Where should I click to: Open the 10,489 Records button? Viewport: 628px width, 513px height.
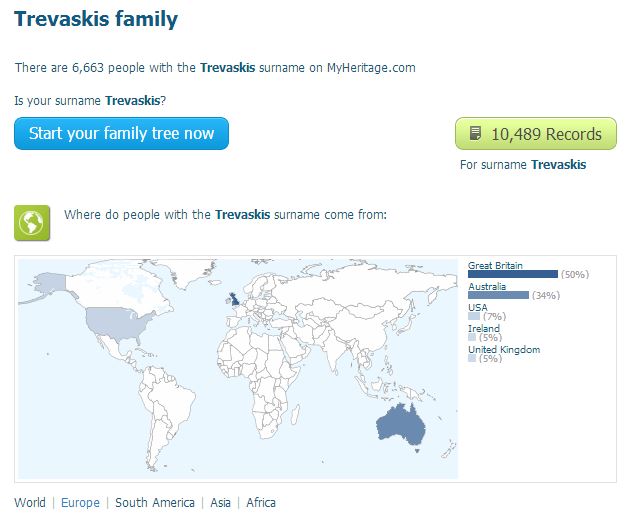click(x=536, y=133)
